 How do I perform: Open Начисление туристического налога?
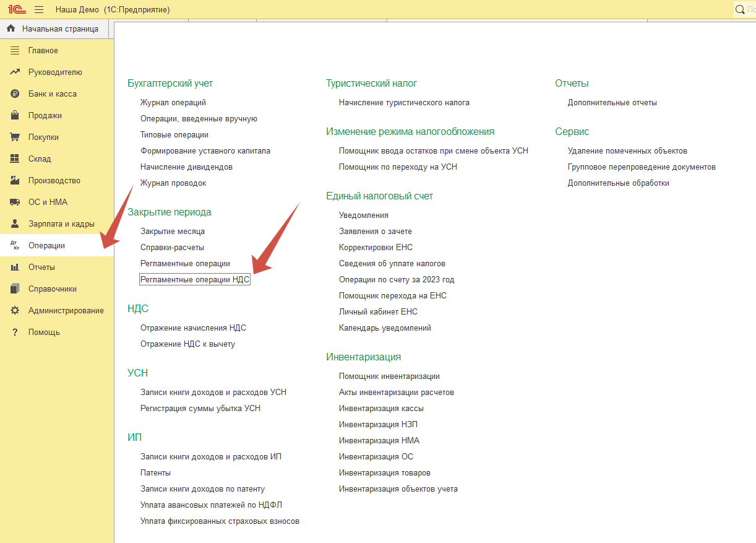pos(404,103)
